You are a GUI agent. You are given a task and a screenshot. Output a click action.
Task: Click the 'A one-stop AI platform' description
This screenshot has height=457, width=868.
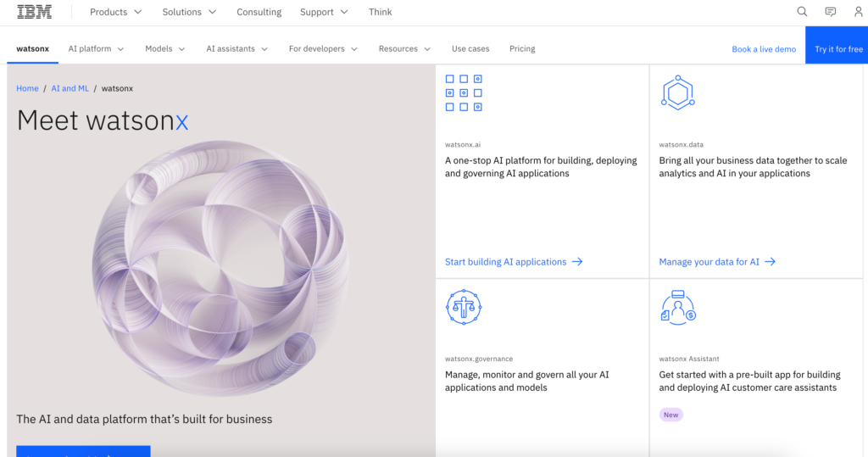click(541, 167)
